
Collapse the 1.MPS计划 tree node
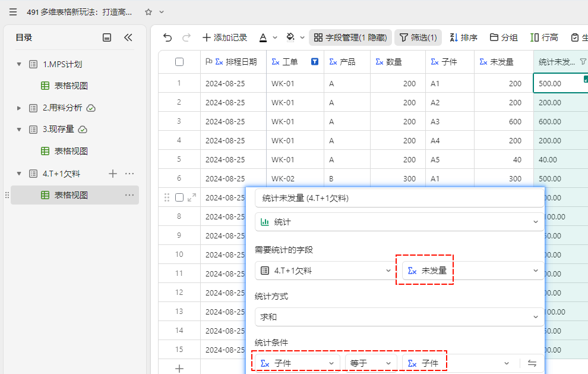(19, 64)
